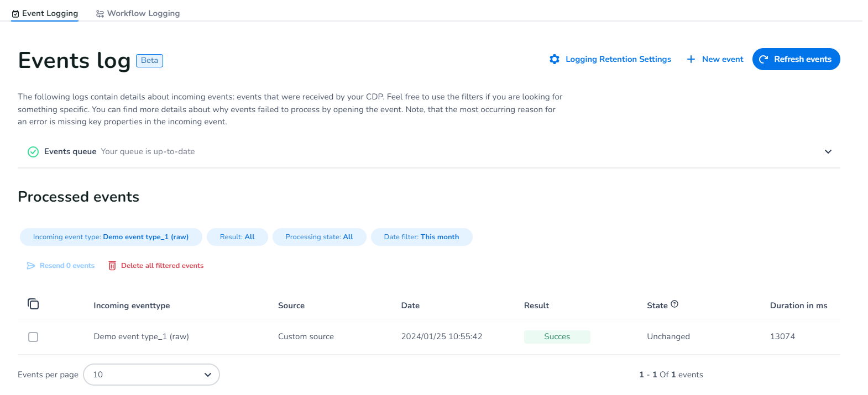Screen dimensions: 868x395
Task: Click the refresh arrow icon
Action: click(x=764, y=59)
